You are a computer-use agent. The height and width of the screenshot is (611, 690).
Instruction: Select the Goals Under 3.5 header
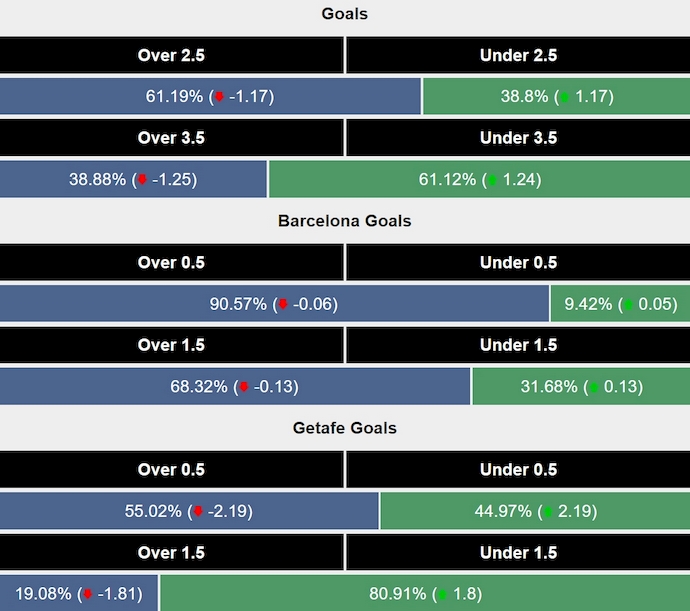[518, 138]
